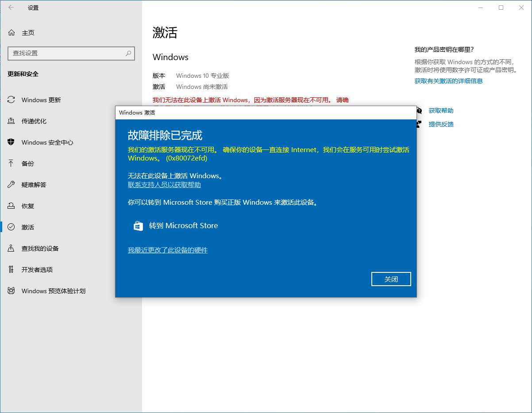This screenshot has width=532, height=413.
Task: Minimize the 设置 window
Action: point(481,8)
